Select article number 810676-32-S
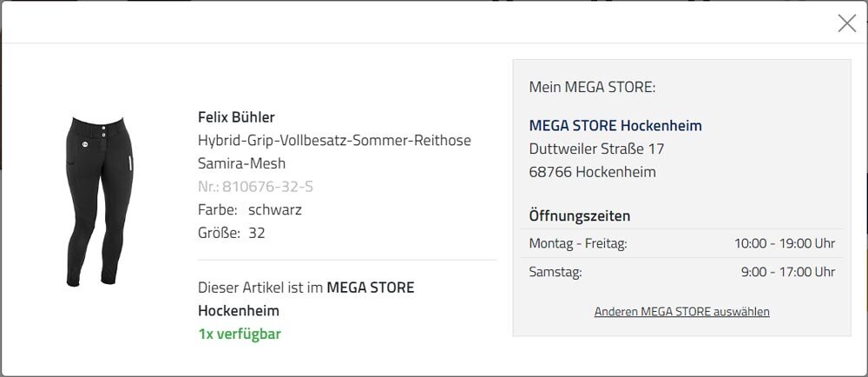Screen dimensions: 868x377 tap(255, 187)
